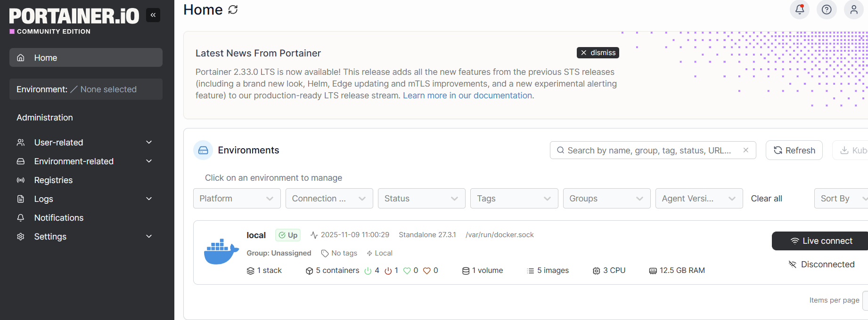The height and width of the screenshot is (320, 868).
Task: Click the stack layers icon
Action: coord(251,271)
